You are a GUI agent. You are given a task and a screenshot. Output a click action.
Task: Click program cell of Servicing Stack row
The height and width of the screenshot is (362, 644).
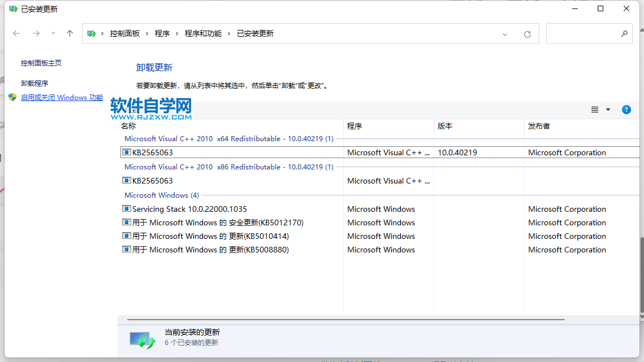[x=381, y=210]
